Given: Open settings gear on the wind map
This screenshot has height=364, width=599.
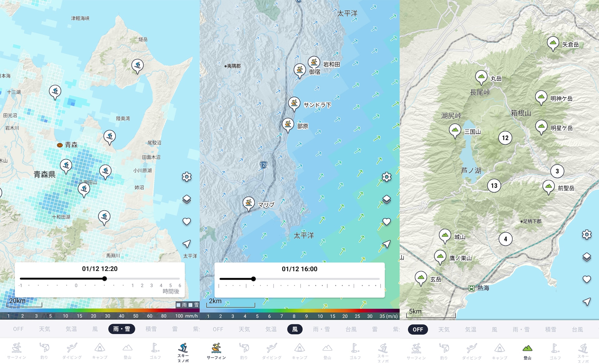Looking at the screenshot, I should click(x=387, y=177).
